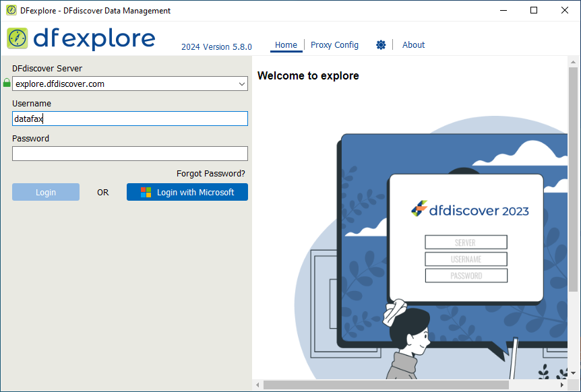
Task: Click the dfexplore compass logo
Action: (x=17, y=38)
